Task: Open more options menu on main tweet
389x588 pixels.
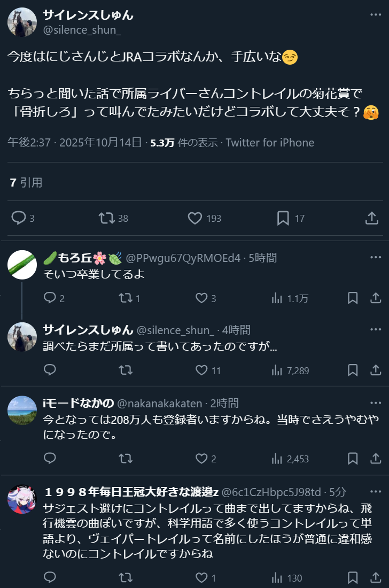Action: coord(376,14)
